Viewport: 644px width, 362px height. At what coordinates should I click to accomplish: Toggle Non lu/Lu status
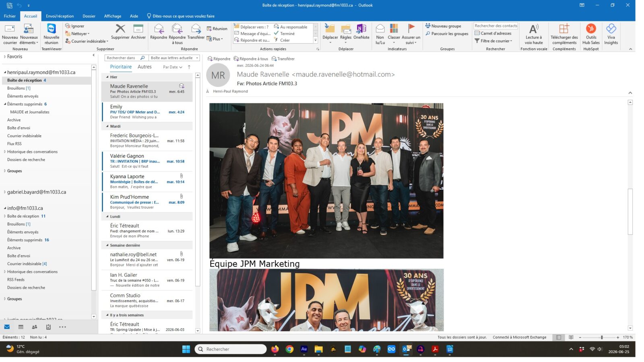coord(380,34)
